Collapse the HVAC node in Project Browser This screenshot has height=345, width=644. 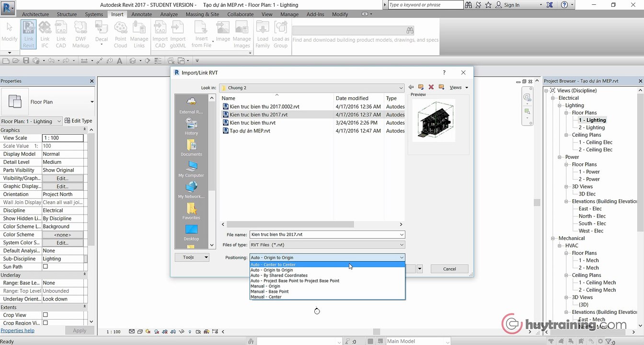(561, 246)
